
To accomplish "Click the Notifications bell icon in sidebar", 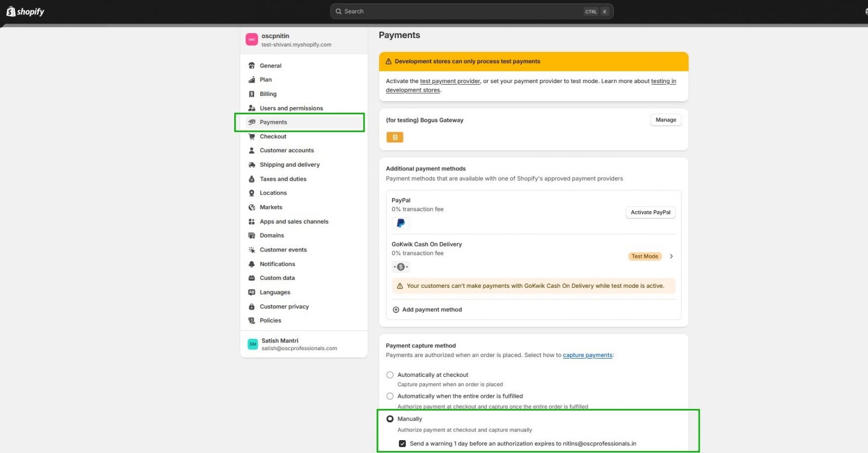I will [251, 264].
